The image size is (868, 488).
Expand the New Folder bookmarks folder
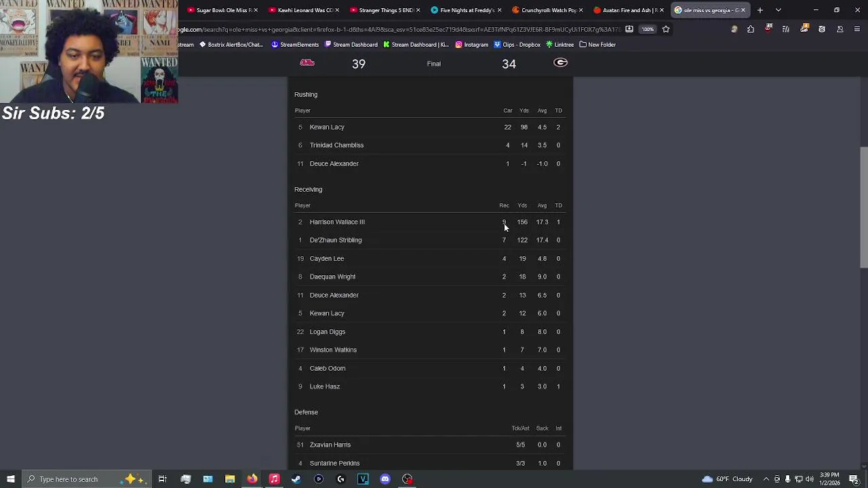point(597,45)
